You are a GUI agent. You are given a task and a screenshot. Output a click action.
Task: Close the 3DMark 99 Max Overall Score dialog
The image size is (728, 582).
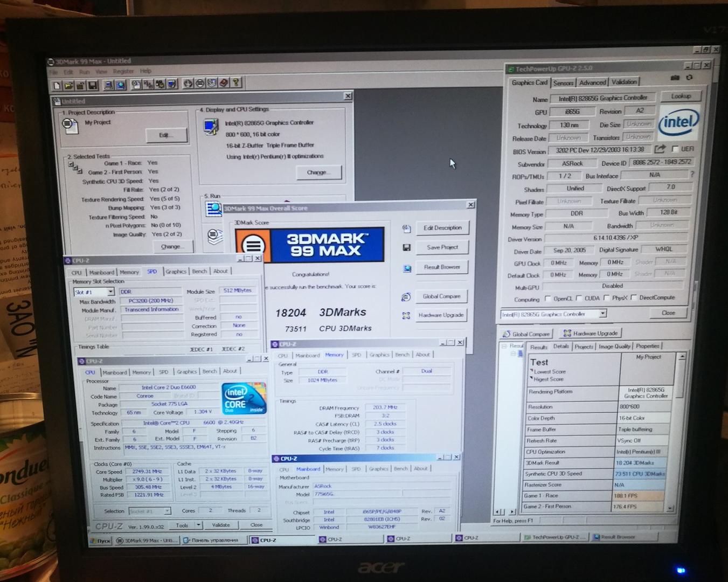[470, 205]
